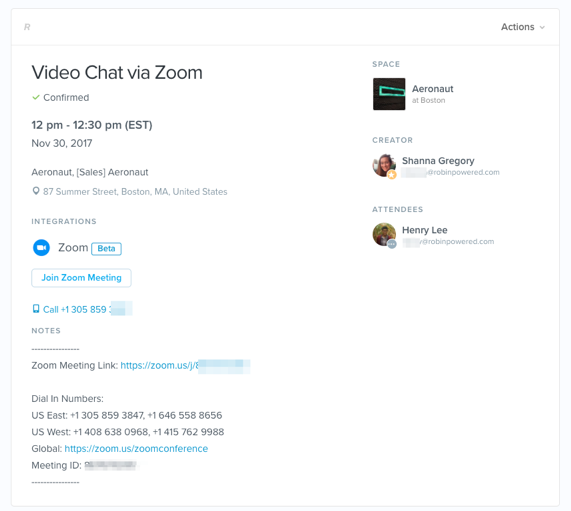Click Henry Lee's attendee avatar

coord(384,234)
